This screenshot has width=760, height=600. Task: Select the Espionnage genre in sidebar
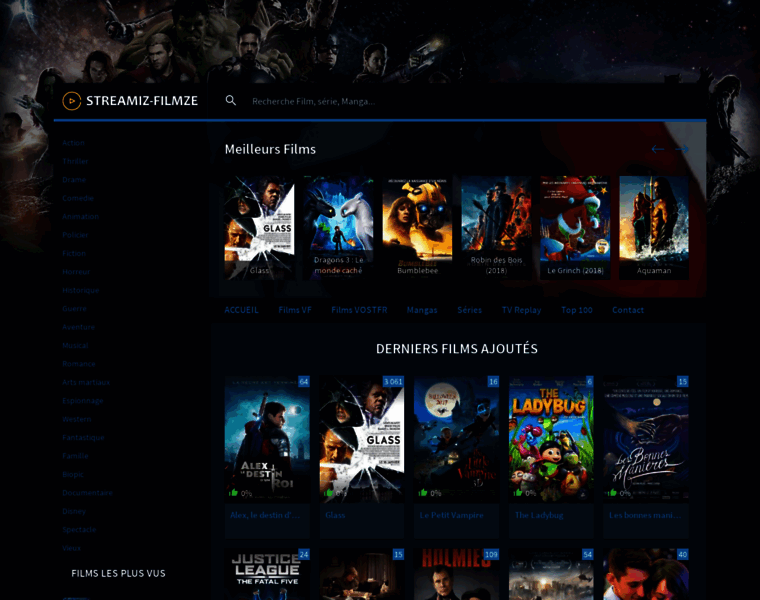83,401
